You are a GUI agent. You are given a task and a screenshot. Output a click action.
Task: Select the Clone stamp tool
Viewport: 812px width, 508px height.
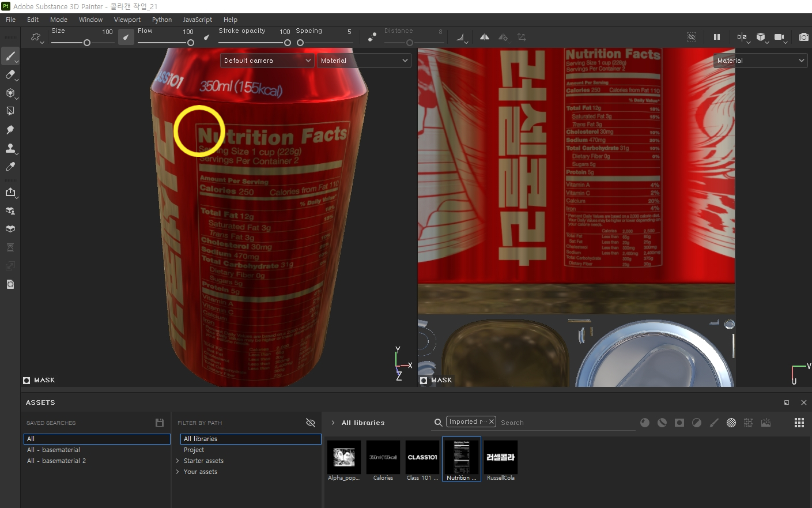pyautogui.click(x=10, y=148)
